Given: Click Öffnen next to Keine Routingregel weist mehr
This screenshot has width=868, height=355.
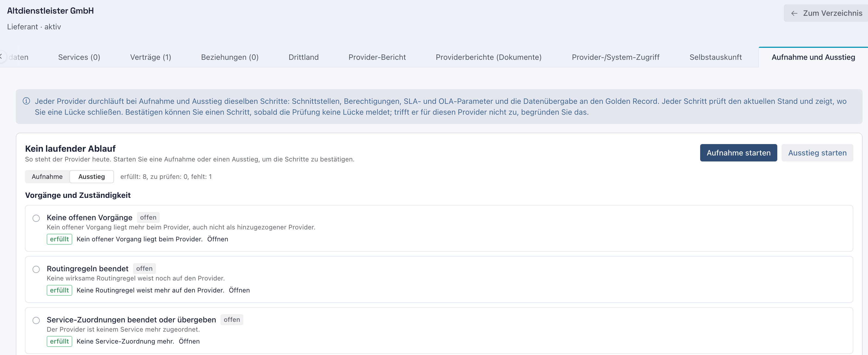Looking at the screenshot, I should click(239, 290).
